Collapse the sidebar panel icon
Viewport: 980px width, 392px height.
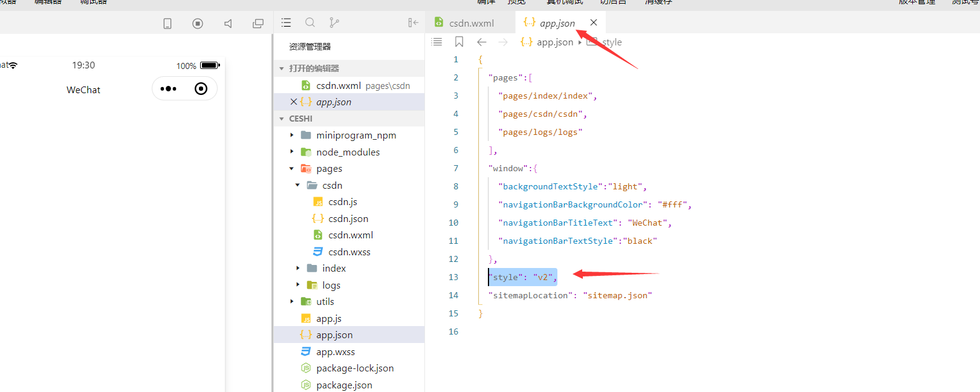click(x=413, y=22)
